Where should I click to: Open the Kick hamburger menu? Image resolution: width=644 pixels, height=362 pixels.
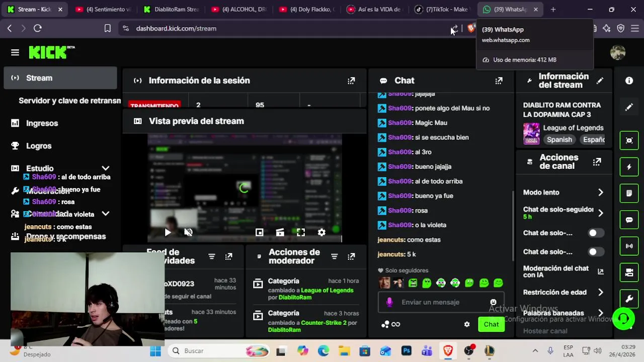(15, 52)
